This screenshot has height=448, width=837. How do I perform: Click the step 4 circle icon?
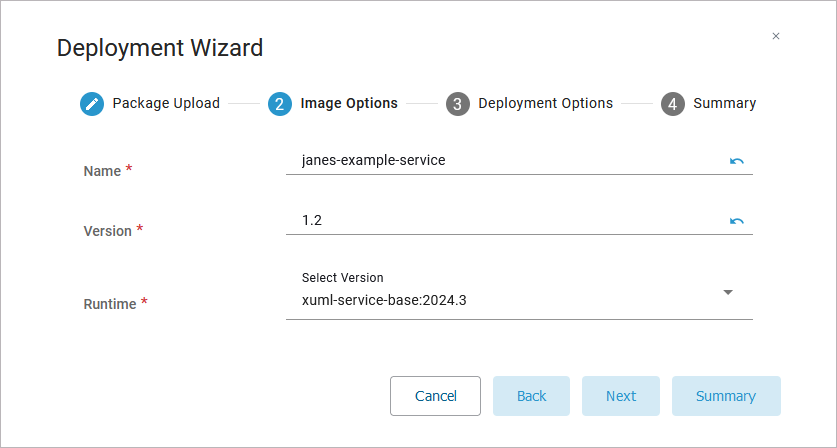673,104
